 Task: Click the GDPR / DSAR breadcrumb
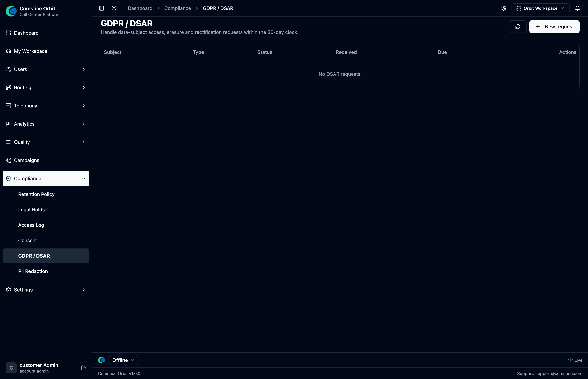(218, 8)
